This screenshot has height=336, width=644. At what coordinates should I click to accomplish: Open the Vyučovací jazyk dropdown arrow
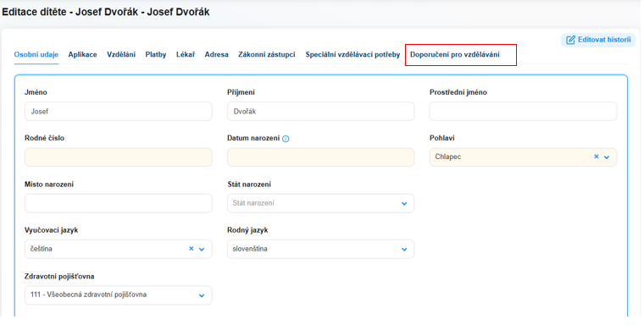[x=202, y=249]
